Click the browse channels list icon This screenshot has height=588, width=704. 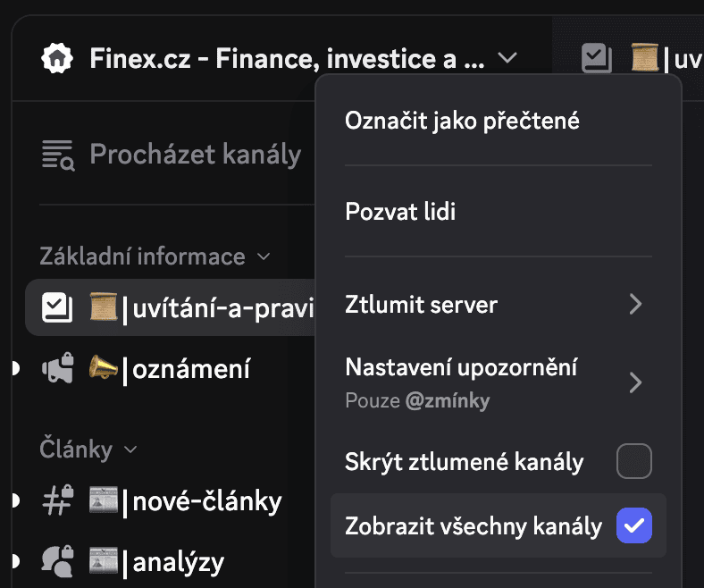pos(58,155)
